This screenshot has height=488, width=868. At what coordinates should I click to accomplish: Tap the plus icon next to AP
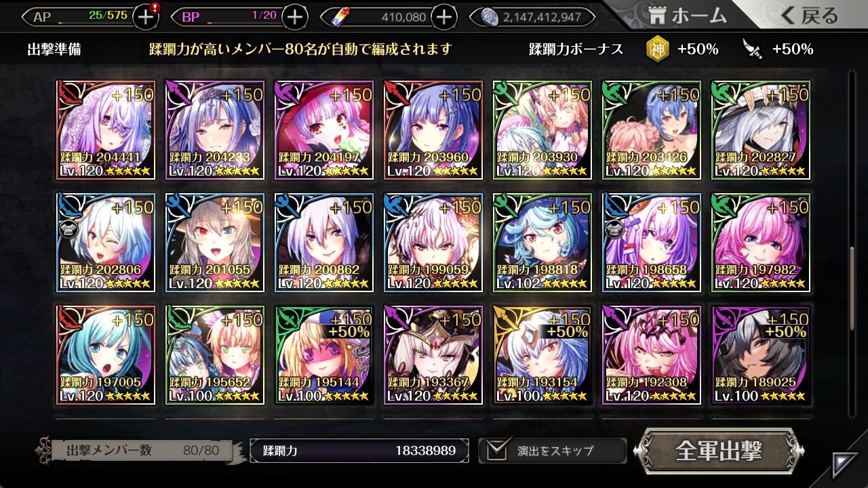(x=146, y=17)
